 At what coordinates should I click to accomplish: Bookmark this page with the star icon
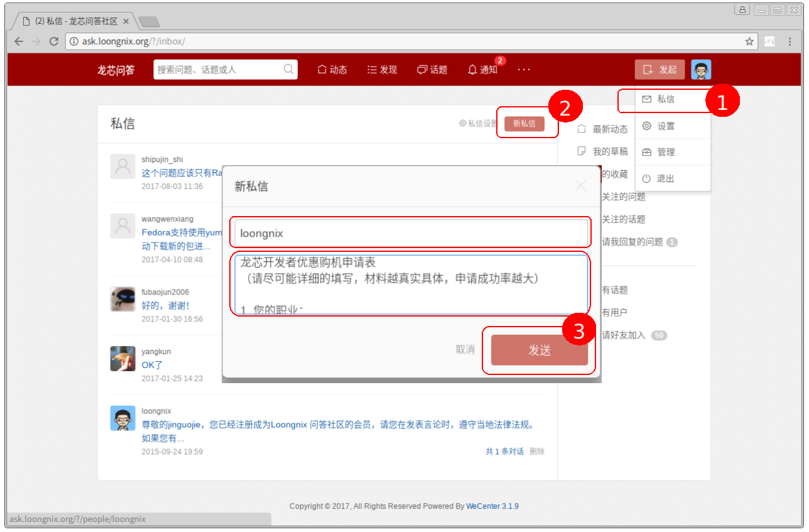tap(749, 41)
